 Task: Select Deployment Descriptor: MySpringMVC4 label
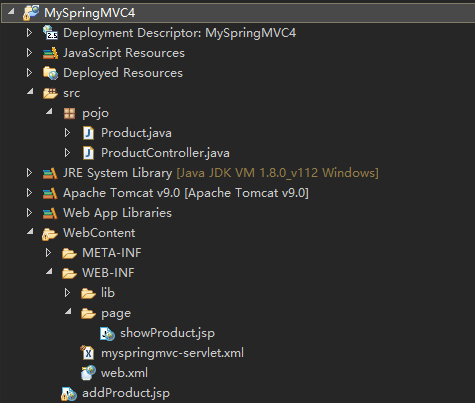(179, 33)
